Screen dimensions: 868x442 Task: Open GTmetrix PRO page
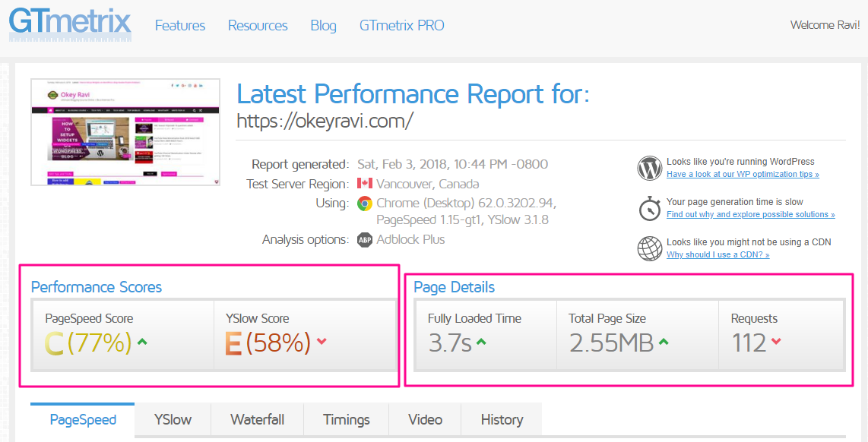point(402,26)
